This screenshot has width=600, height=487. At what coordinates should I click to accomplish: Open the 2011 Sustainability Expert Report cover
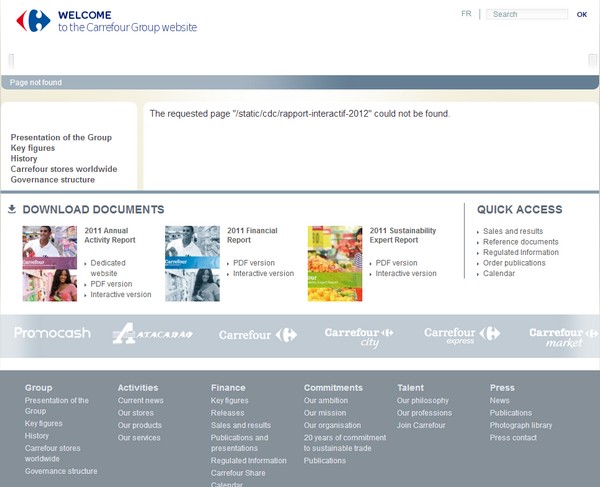point(335,263)
